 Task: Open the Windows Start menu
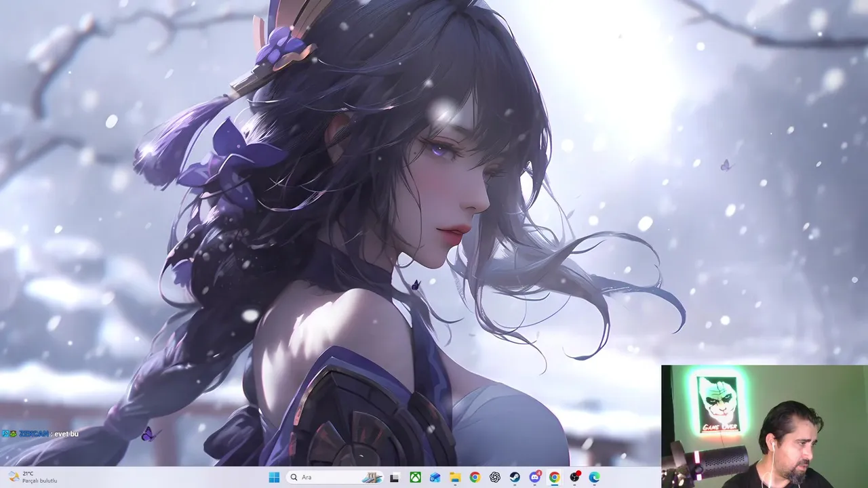[274, 477]
